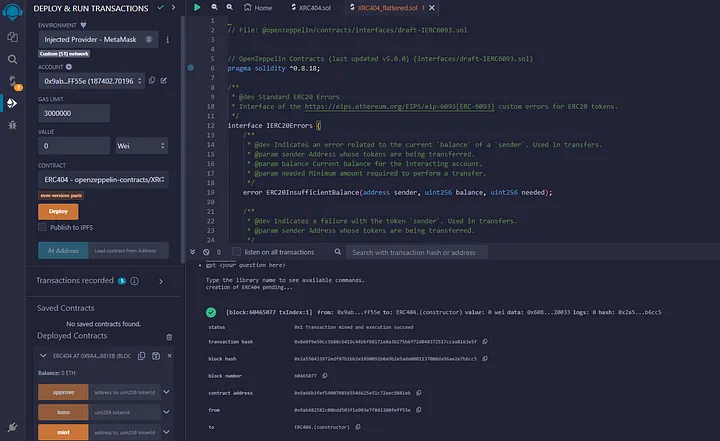The image size is (720, 441).
Task: Expand the approve function parameters
Action: (x=168, y=393)
